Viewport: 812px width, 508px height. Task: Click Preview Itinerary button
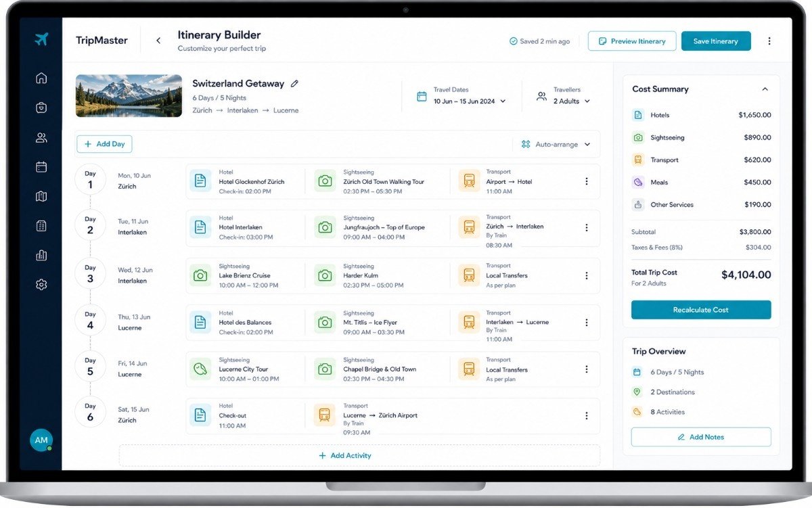pos(632,41)
